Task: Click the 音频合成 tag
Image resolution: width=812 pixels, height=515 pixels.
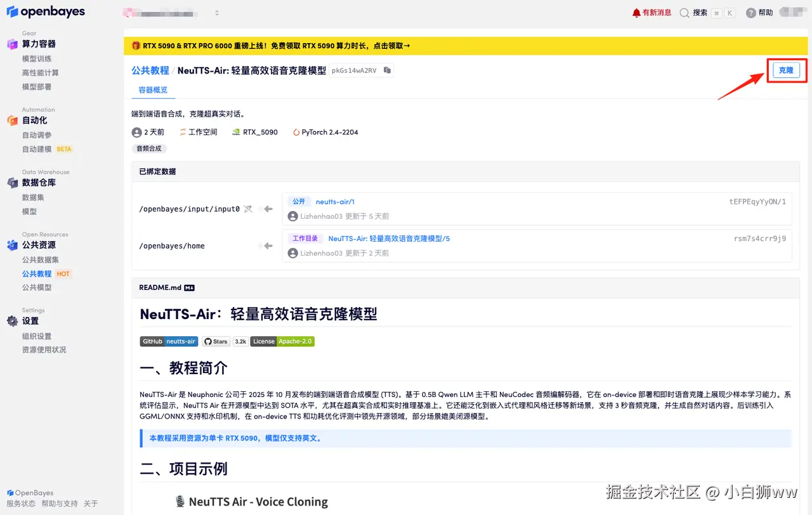Action: 149,148
